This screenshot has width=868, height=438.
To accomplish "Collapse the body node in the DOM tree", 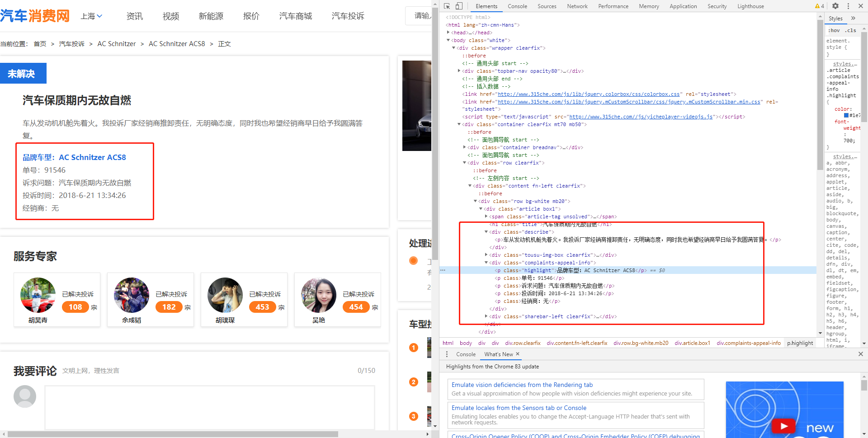I will tap(448, 40).
